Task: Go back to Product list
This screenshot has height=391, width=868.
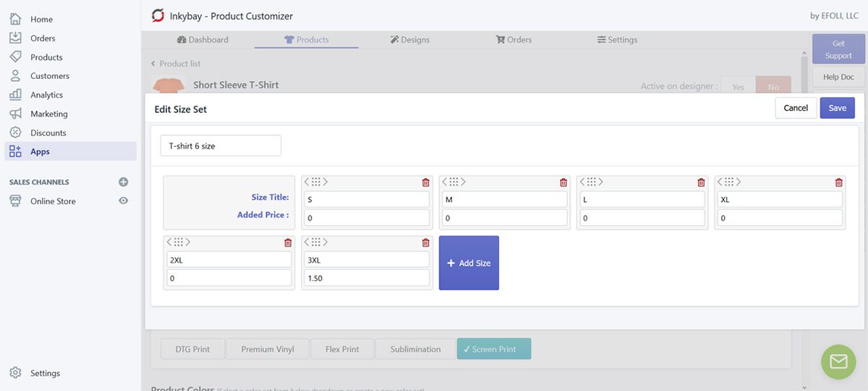Action: (175, 64)
